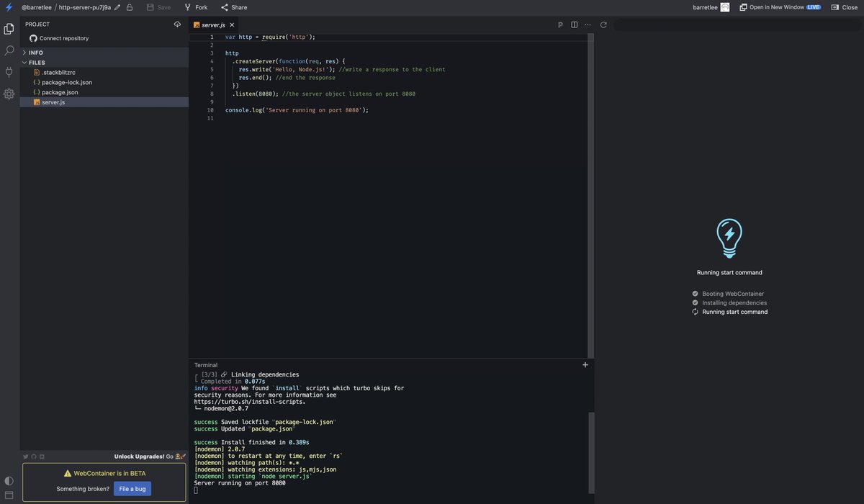Click the 'Server running on port 8080' terminal line
This screenshot has width=864, height=504.
(x=240, y=482)
